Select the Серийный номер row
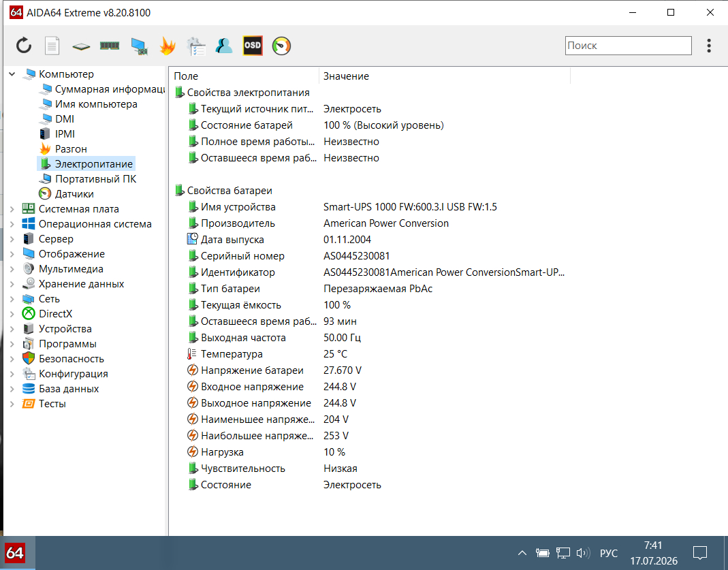The image size is (728, 570). [289, 256]
